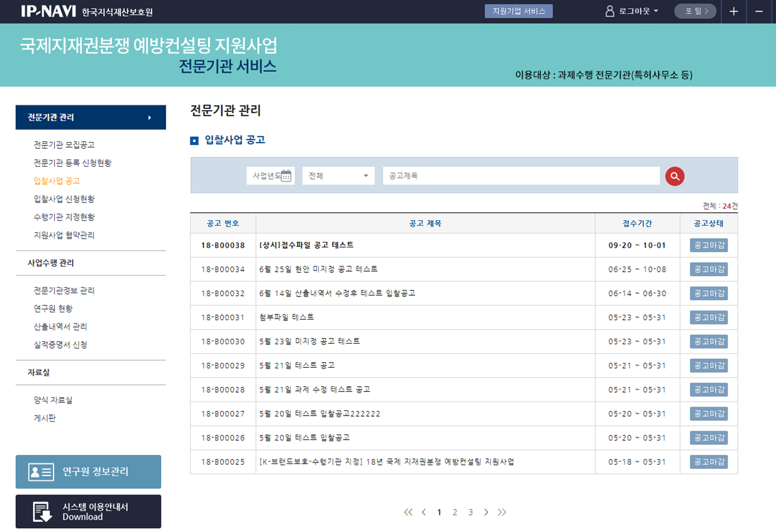Open the K-브랜드보호 수행기관 지정 notice

point(386,462)
